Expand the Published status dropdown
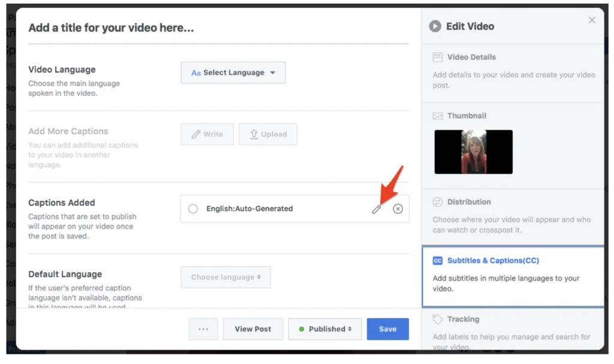614x364 pixels. (x=324, y=329)
